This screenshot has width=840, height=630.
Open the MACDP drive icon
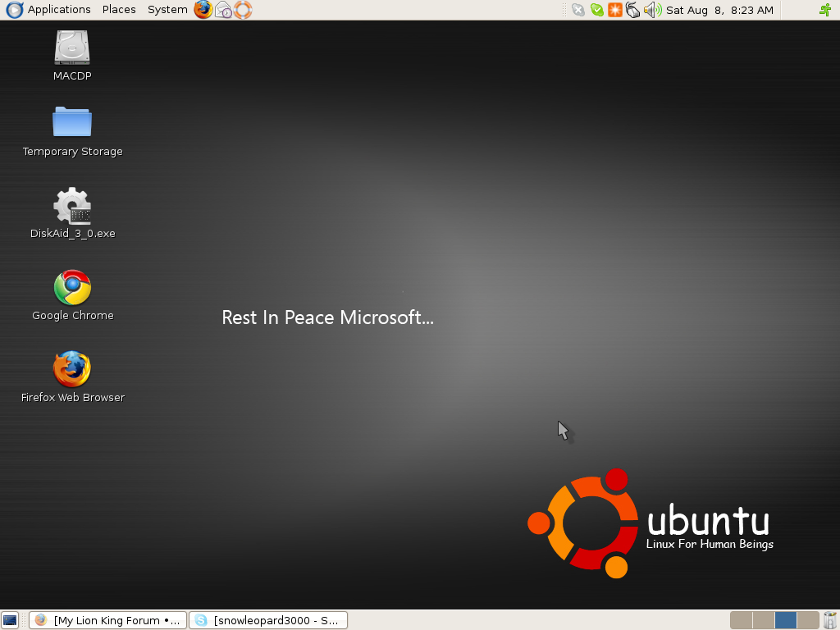pyautogui.click(x=72, y=48)
